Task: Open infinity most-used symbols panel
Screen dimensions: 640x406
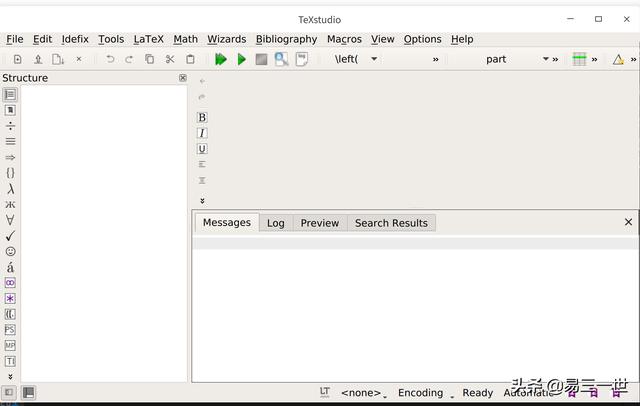Action: pyautogui.click(x=10, y=283)
